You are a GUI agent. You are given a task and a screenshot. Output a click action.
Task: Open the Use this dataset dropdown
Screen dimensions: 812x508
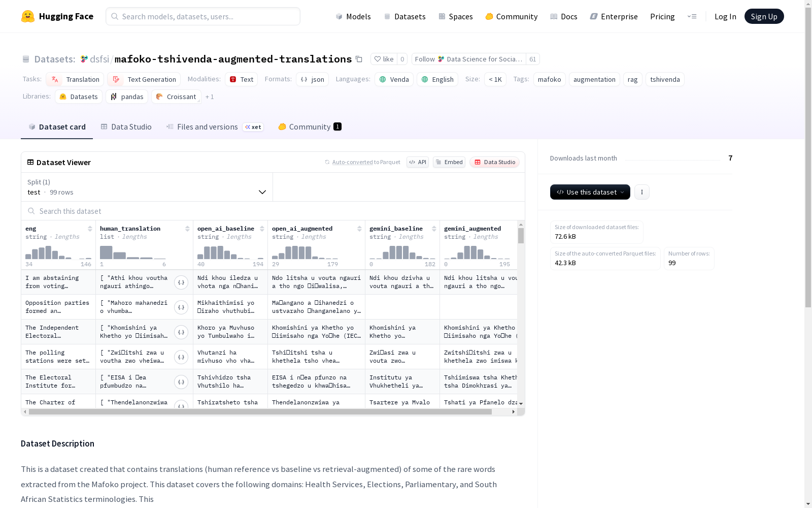[x=590, y=192]
